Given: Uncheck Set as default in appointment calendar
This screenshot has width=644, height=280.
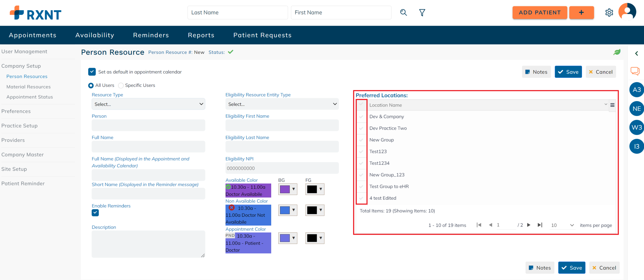Looking at the screenshot, I should (92, 72).
